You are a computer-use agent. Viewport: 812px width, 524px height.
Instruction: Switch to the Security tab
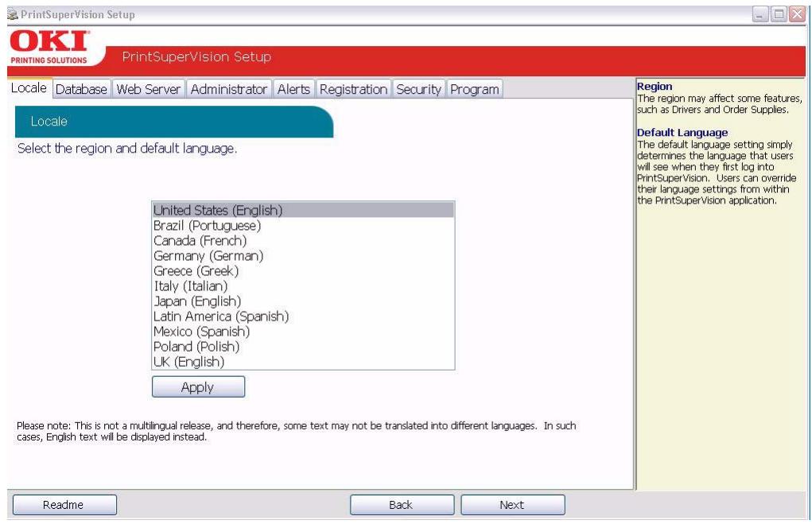[x=418, y=89]
